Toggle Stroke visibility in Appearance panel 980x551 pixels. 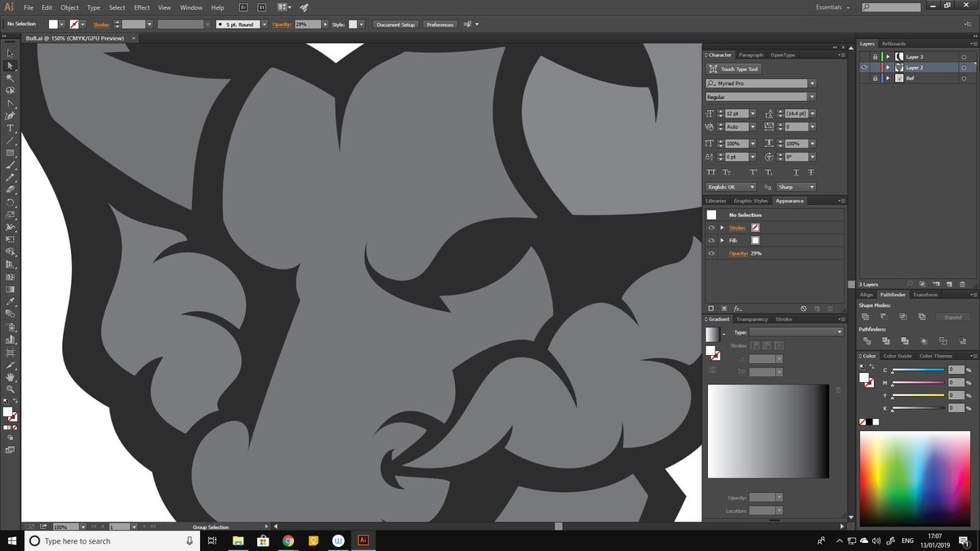(711, 228)
